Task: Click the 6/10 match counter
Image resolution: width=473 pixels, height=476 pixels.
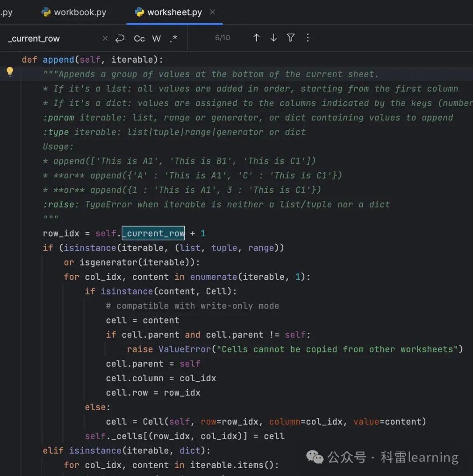Action: 222,38
